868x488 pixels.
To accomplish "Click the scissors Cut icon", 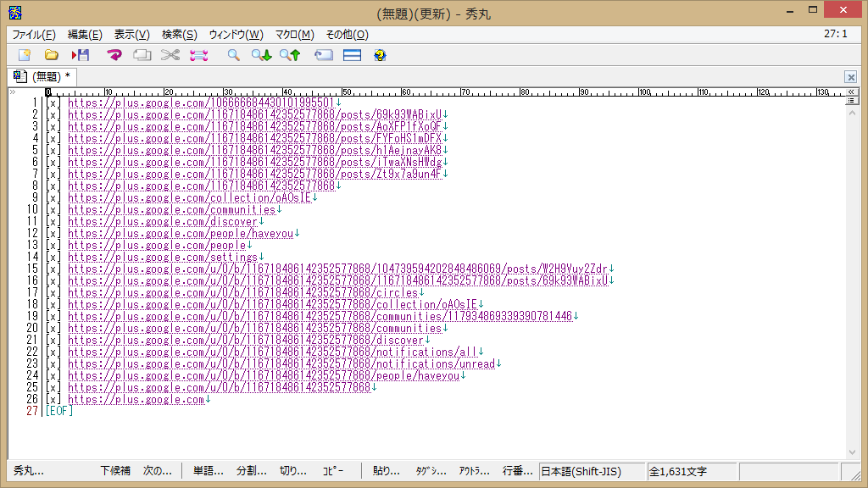I will pyautogui.click(x=170, y=55).
